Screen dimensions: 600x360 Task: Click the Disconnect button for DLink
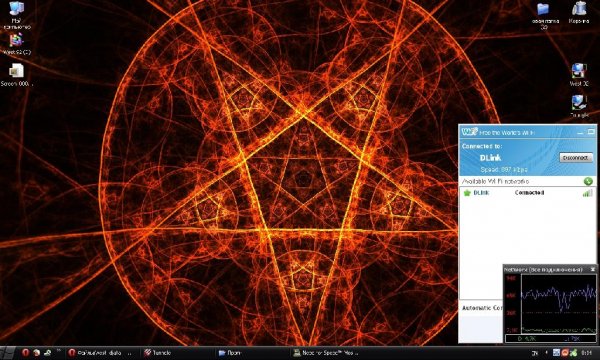[x=576, y=158]
